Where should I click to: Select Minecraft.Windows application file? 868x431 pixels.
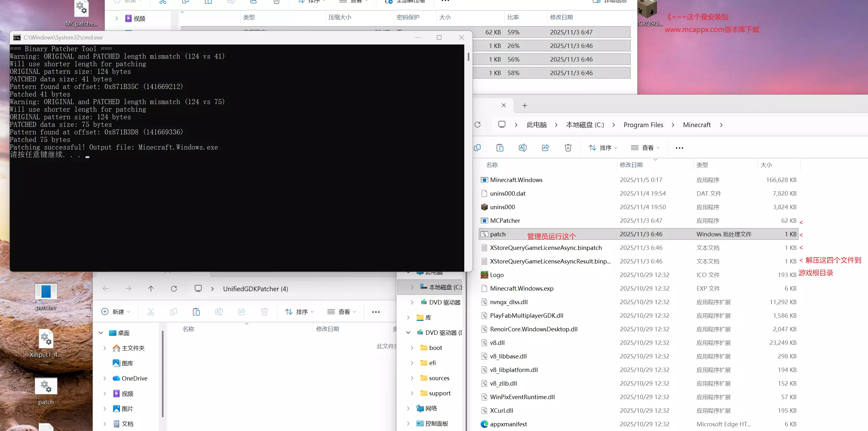pos(639,180)
